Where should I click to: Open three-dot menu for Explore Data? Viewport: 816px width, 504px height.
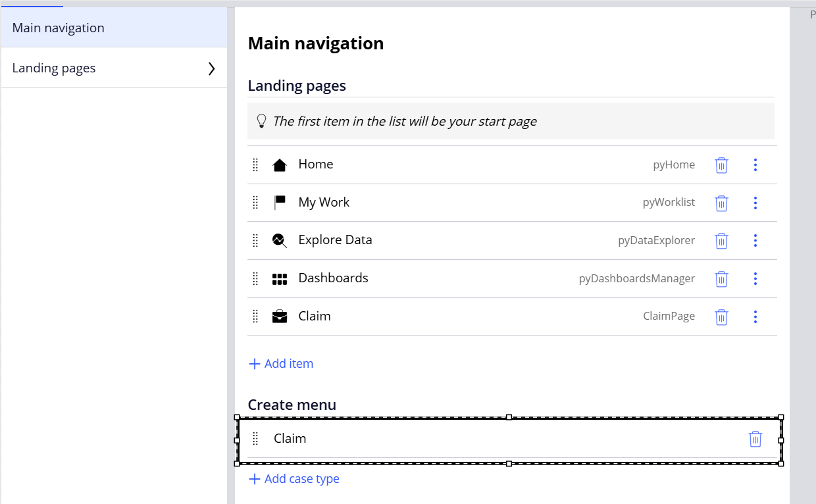(755, 241)
